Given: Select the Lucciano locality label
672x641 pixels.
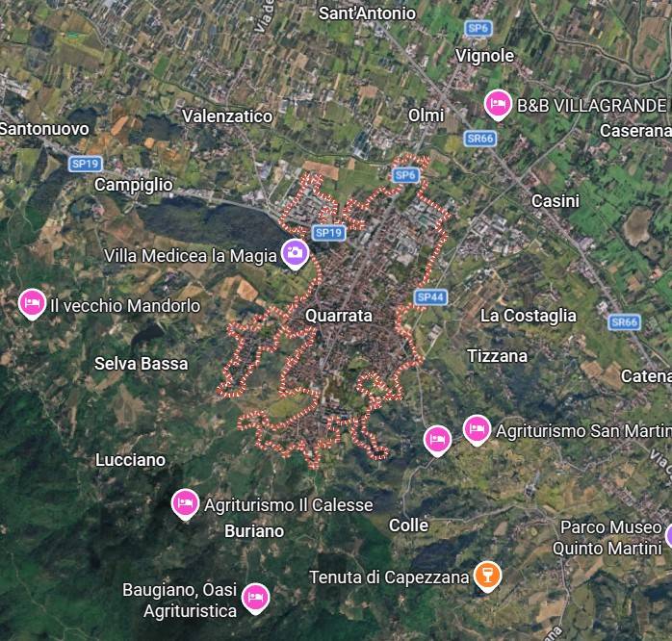Looking at the screenshot, I should (130, 460).
